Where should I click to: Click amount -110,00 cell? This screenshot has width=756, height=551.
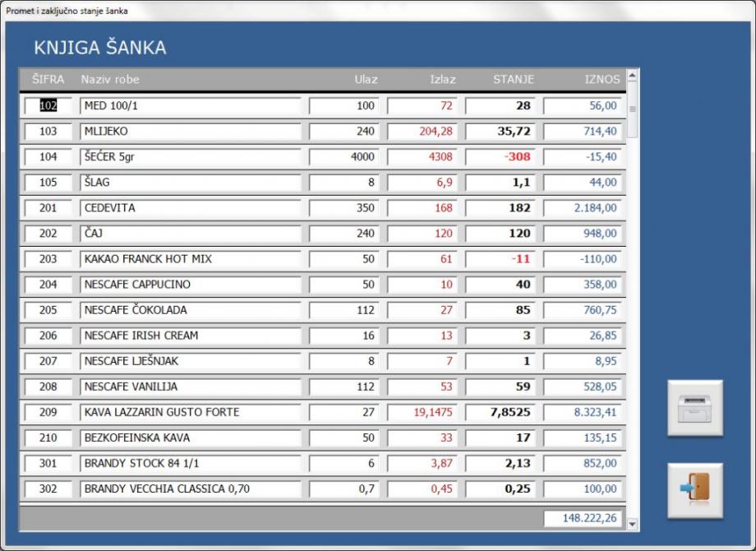583,259
